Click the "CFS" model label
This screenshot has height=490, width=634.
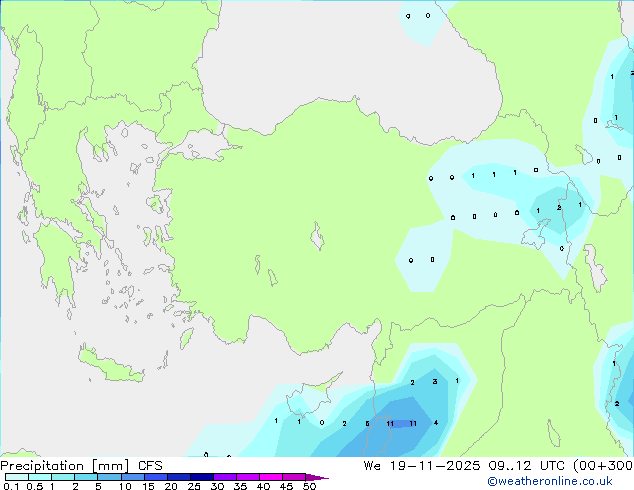150,466
